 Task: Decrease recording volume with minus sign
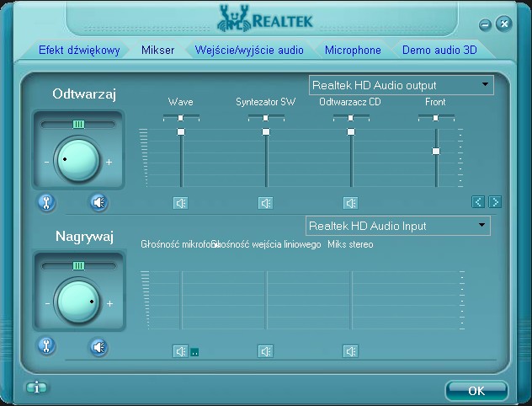click(47, 304)
